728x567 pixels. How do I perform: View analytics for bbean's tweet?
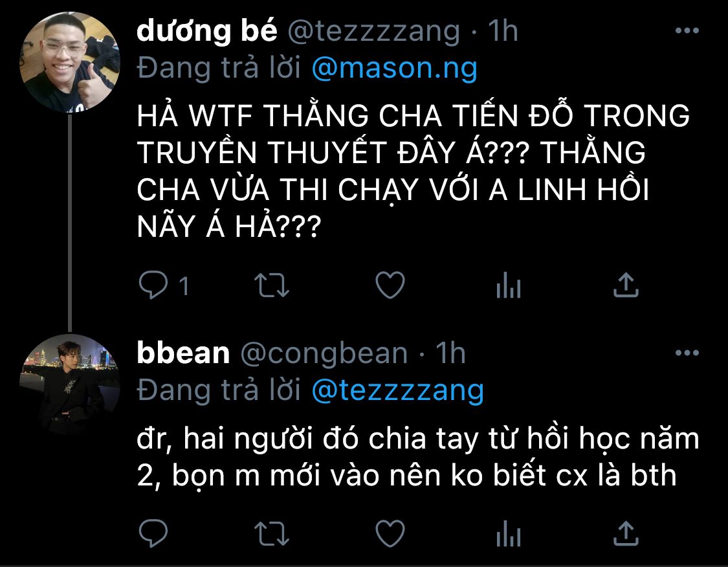tap(509, 533)
